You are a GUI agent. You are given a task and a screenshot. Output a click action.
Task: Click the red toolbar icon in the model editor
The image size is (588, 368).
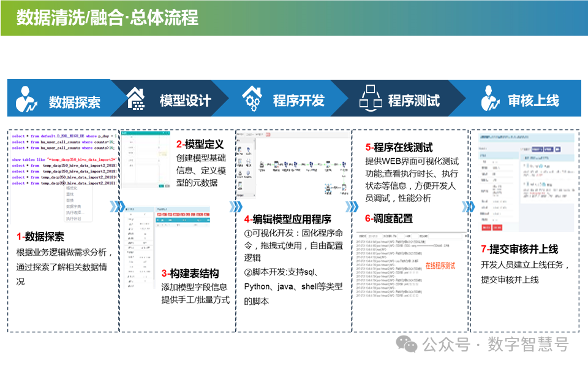tap(268, 135)
